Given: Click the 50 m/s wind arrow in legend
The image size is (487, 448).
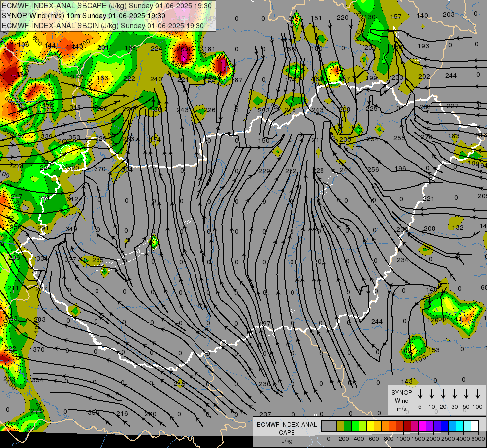Looking at the screenshot, I should [x=466, y=394].
